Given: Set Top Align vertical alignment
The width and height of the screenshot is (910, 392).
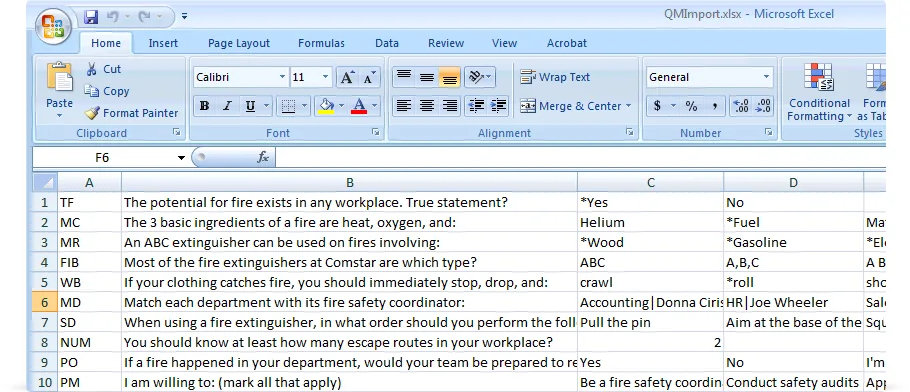Looking at the screenshot, I should 404,77.
